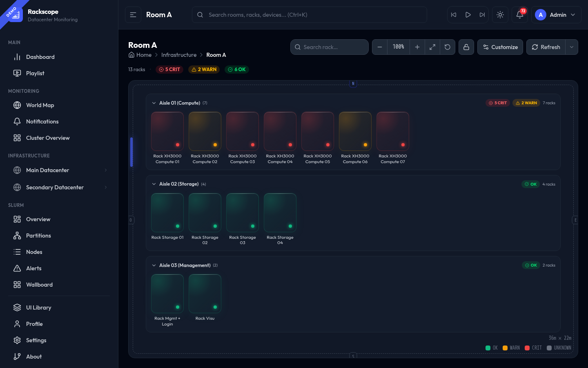Screen dimensions: 588x368
Task: Open World Map in sidebar
Action: click(x=40, y=105)
